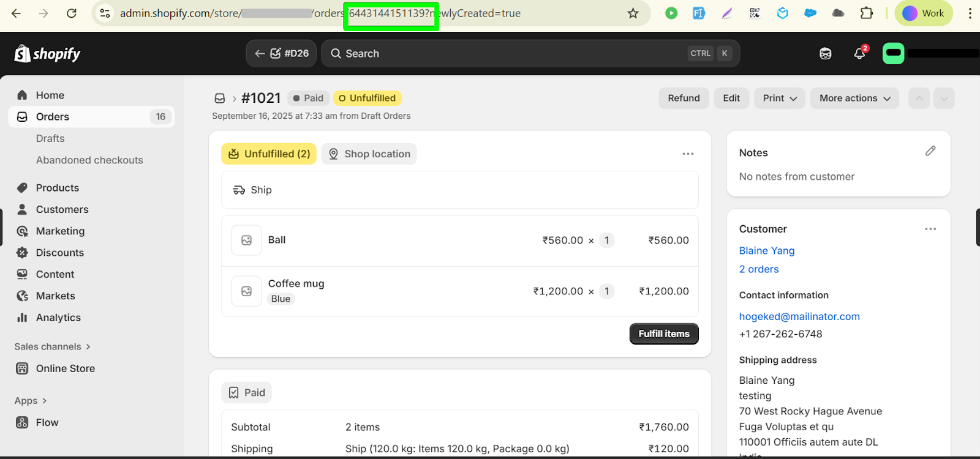Go to previous order with up arrow
This screenshot has width=980, height=459.
point(919,98)
